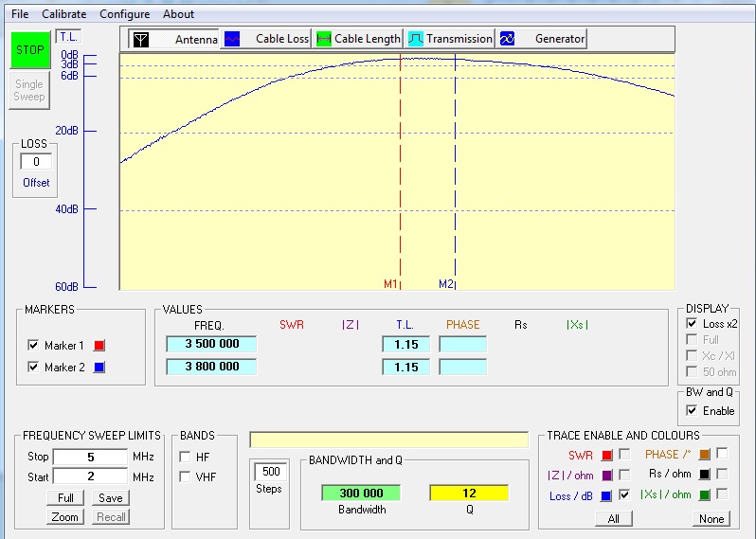Image resolution: width=756 pixels, height=539 pixels.
Task: Select the Transmission mode icon
Action: (415, 39)
